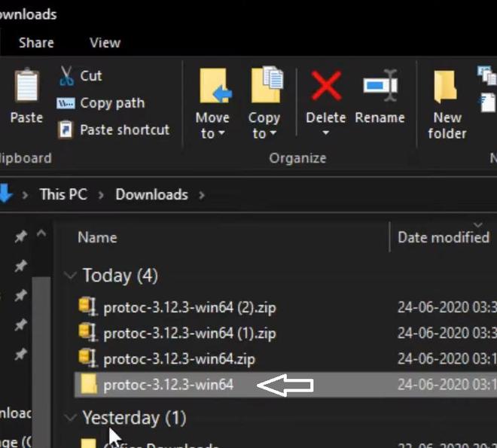
Task: Click navigation pane scroll-up arrow
Action: (41, 234)
